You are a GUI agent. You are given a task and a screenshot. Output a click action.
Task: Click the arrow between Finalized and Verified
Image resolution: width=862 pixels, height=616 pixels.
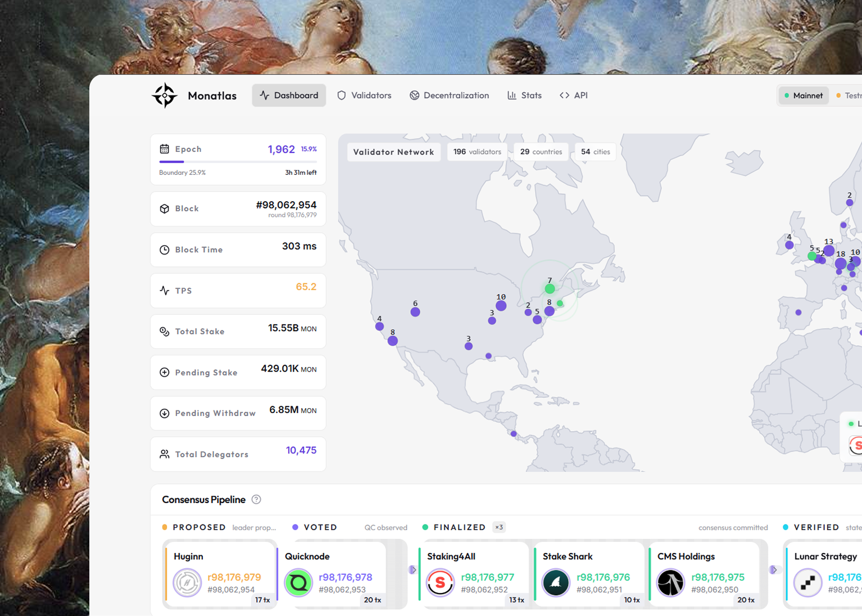click(774, 570)
